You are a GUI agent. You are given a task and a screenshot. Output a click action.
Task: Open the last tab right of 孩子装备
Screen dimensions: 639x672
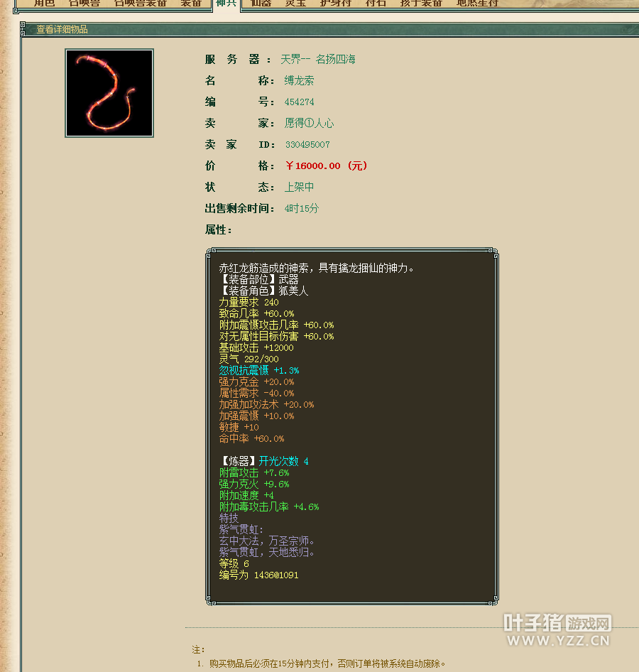(x=477, y=4)
